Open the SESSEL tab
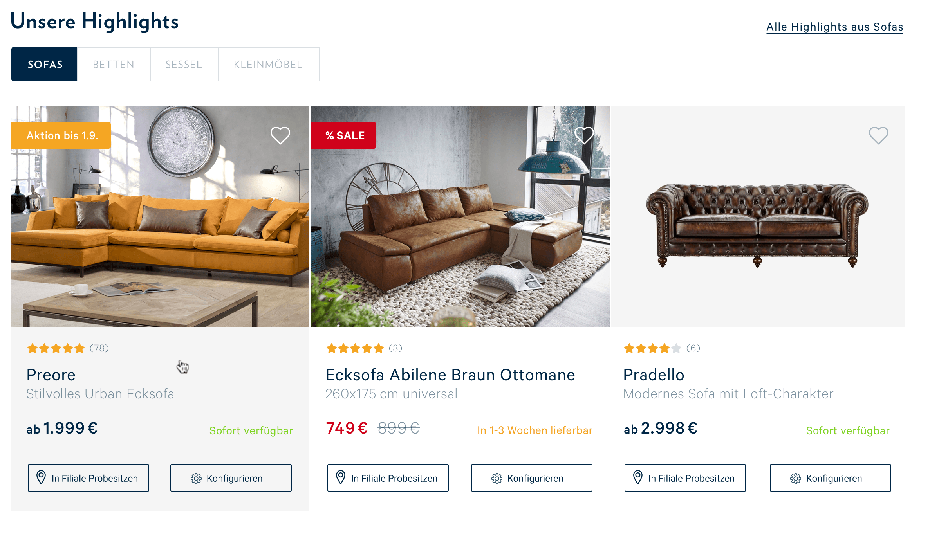The height and width of the screenshot is (560, 930). tap(184, 64)
